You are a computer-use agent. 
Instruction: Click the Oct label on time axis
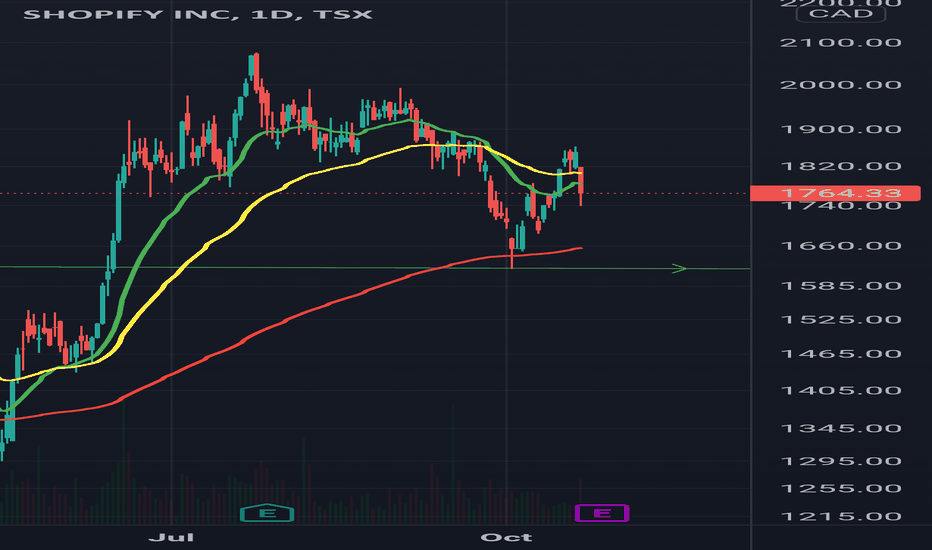[506, 538]
